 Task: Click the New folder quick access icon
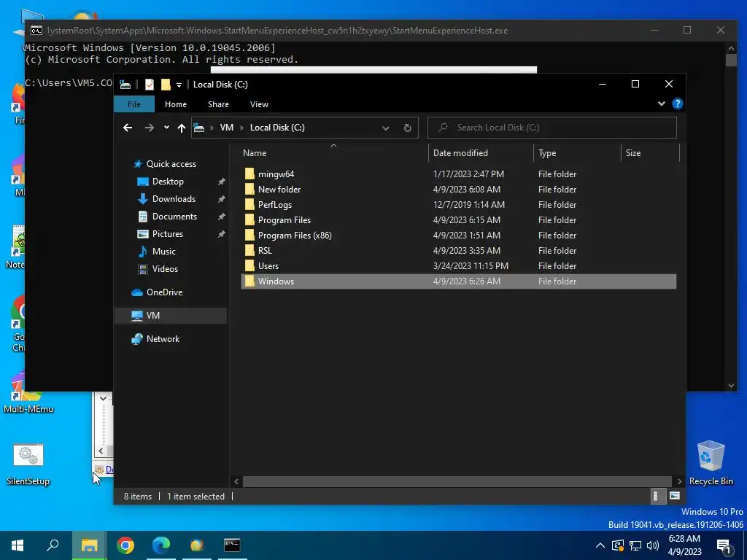[x=166, y=85]
